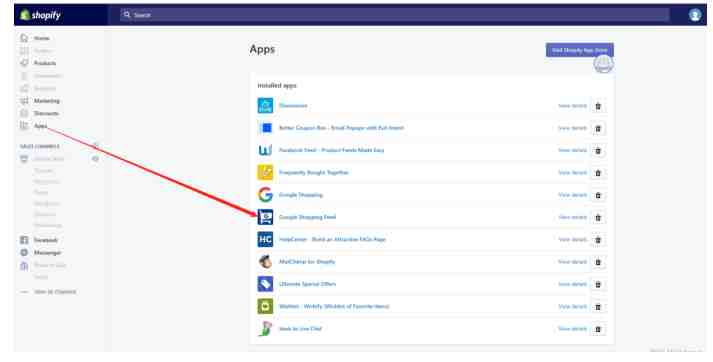Click the Better Coupon Box app icon
This screenshot has width=713, height=362.
click(266, 128)
